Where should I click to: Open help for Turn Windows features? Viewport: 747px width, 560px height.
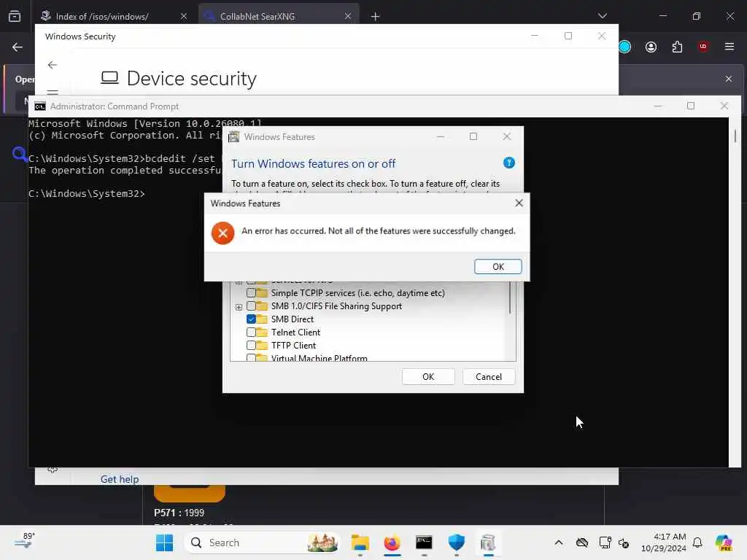[x=508, y=163]
